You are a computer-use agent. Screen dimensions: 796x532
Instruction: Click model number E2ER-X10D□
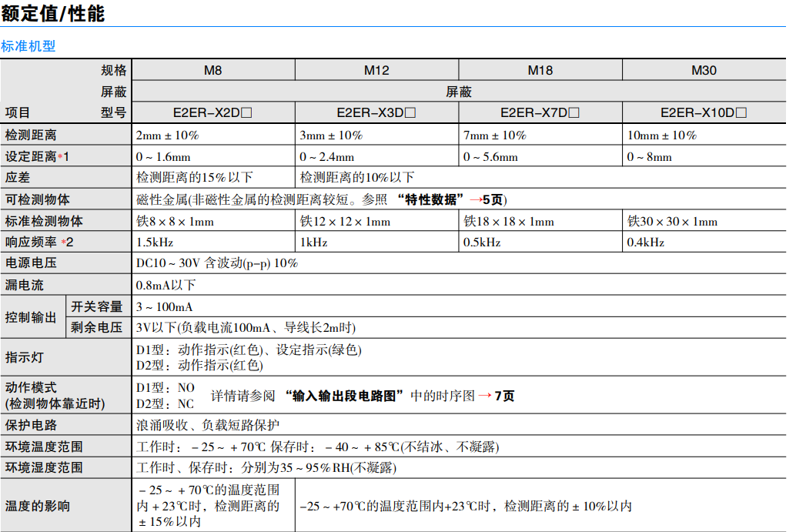click(704, 112)
